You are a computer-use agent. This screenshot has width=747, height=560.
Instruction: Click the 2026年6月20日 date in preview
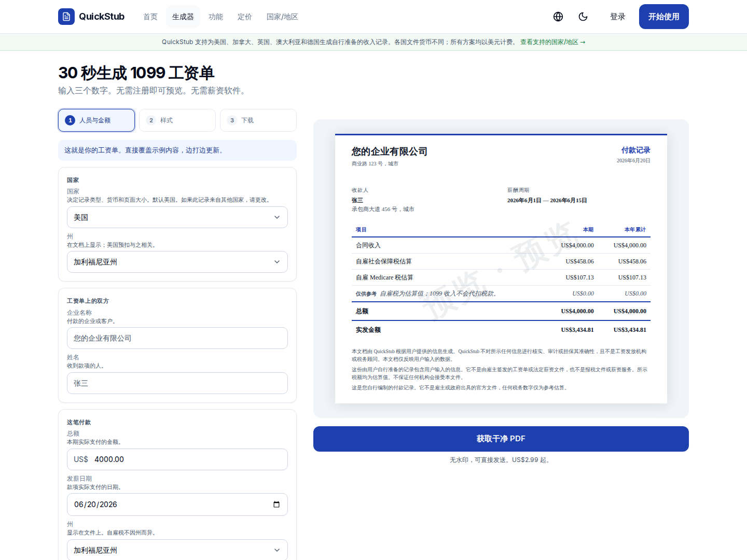pyautogui.click(x=633, y=161)
